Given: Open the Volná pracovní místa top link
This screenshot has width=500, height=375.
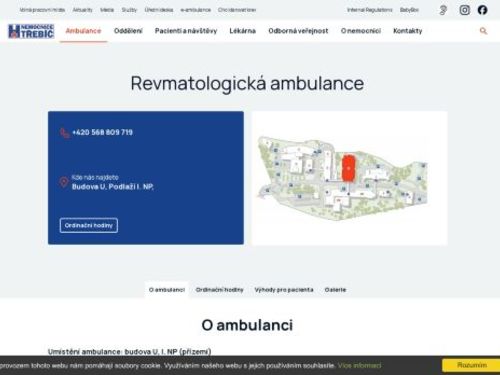Looking at the screenshot, I should click(x=42, y=10).
